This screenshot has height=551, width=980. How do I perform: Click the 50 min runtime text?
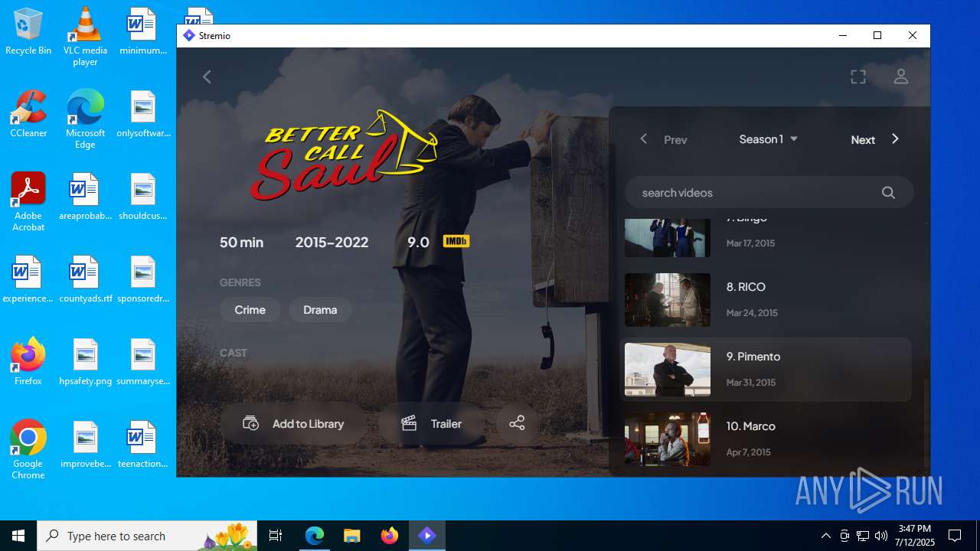pyautogui.click(x=241, y=242)
